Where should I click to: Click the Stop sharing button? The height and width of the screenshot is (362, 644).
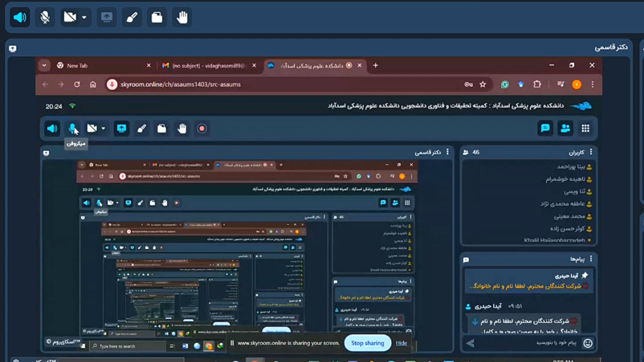[367, 343]
